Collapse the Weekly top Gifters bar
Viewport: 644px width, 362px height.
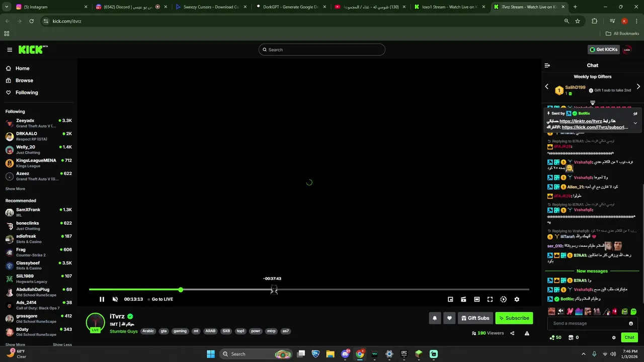click(x=593, y=103)
